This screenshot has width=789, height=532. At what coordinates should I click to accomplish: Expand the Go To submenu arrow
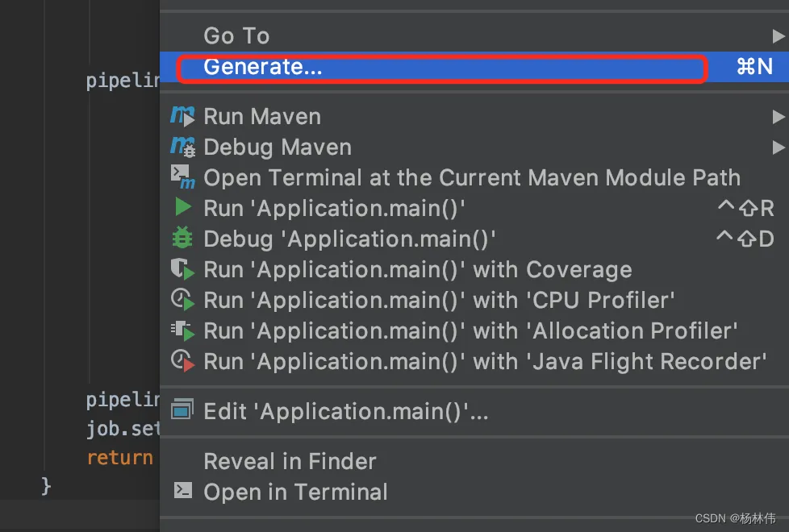click(778, 35)
